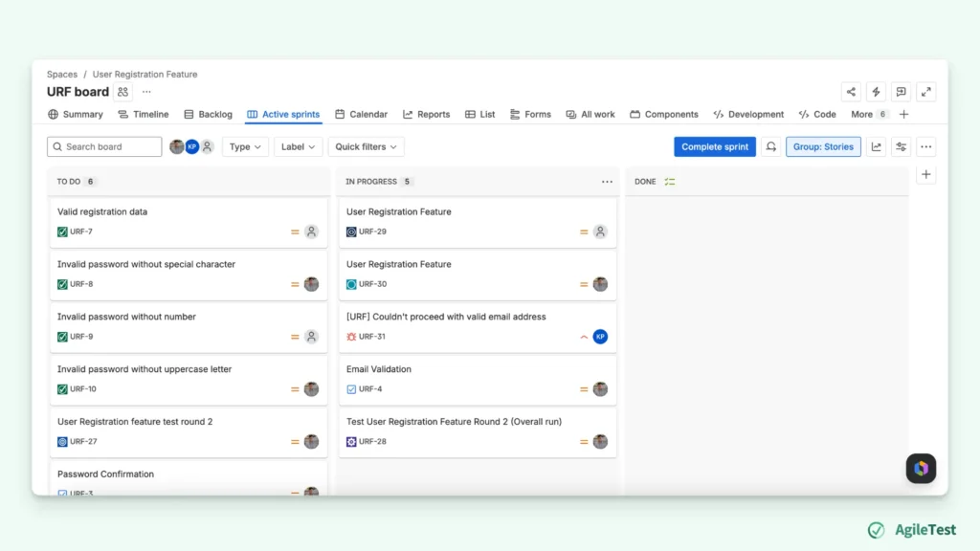Open the Forms tab
Viewport: 980px width, 551px height.
point(530,115)
